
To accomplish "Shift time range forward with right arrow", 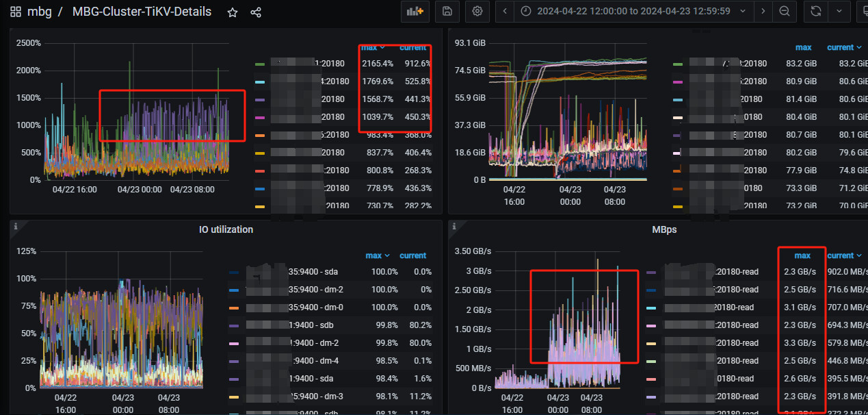I will coord(763,11).
